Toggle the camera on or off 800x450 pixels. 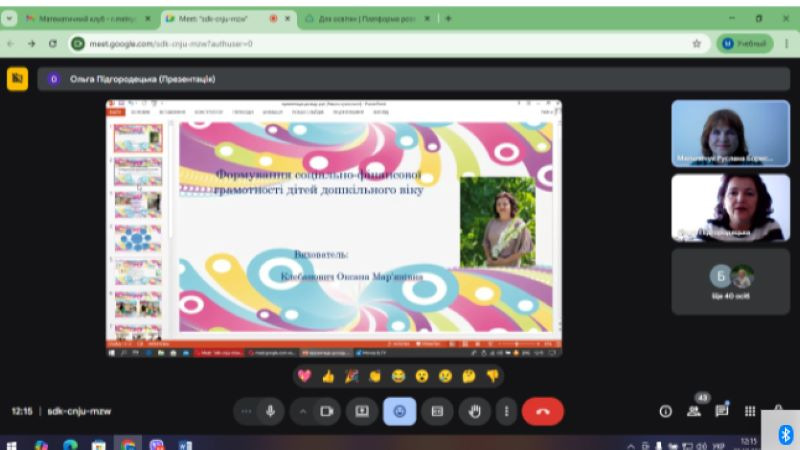pyautogui.click(x=325, y=411)
